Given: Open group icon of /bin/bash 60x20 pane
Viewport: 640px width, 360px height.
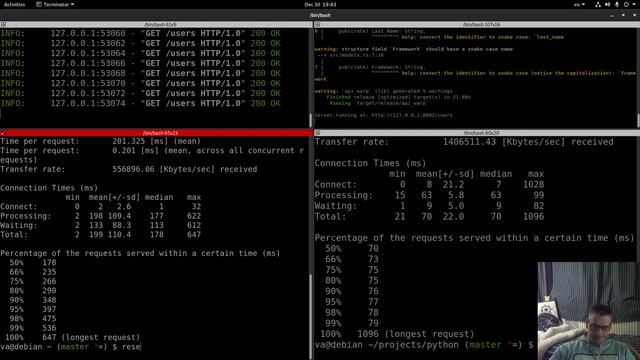Looking at the screenshot, I should coord(318,133).
